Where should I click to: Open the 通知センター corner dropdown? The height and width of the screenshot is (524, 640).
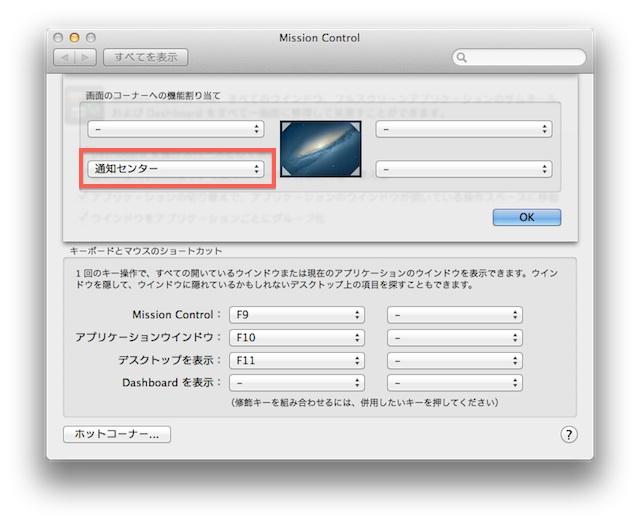(x=176, y=169)
